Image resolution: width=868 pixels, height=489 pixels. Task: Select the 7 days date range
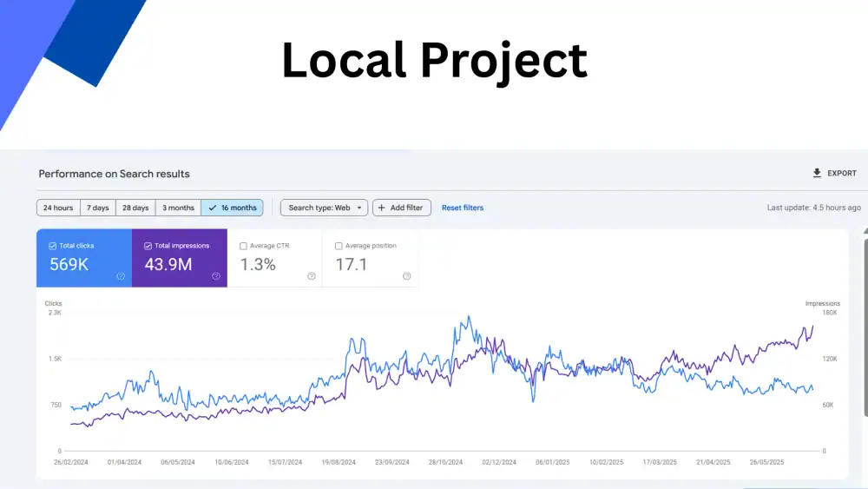coord(100,208)
